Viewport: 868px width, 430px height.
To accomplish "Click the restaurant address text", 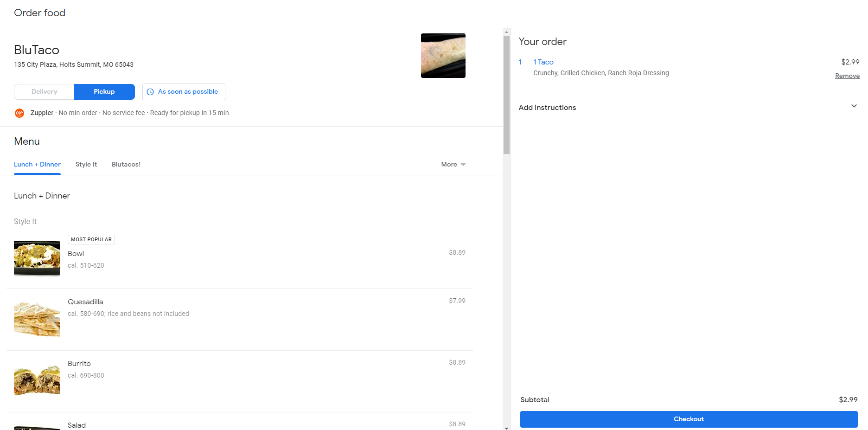I will [74, 64].
